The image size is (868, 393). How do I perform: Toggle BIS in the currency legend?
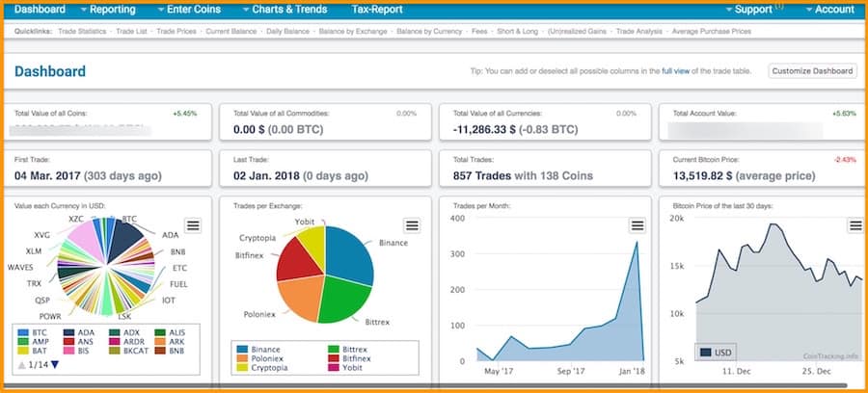tap(77, 351)
